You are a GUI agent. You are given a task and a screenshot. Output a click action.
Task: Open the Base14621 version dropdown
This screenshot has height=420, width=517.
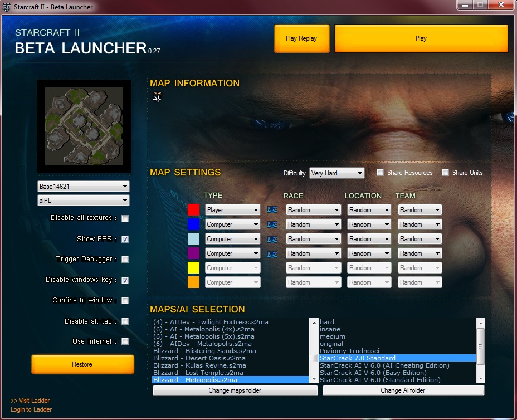pyautogui.click(x=84, y=186)
